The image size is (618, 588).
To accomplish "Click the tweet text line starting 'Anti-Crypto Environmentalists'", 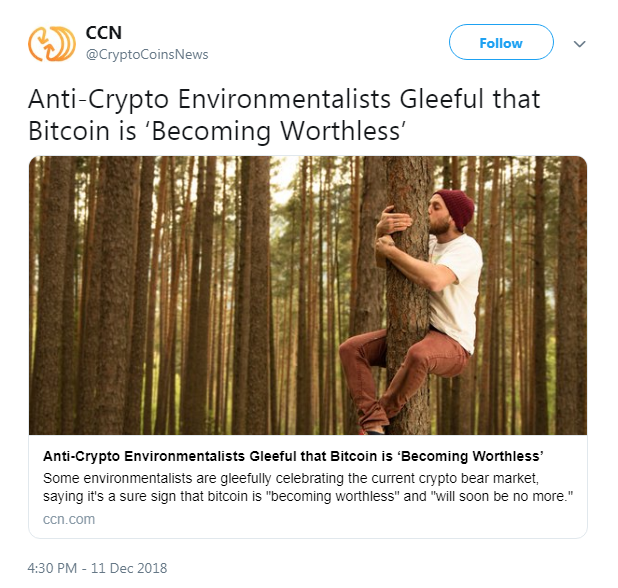I will (283, 99).
